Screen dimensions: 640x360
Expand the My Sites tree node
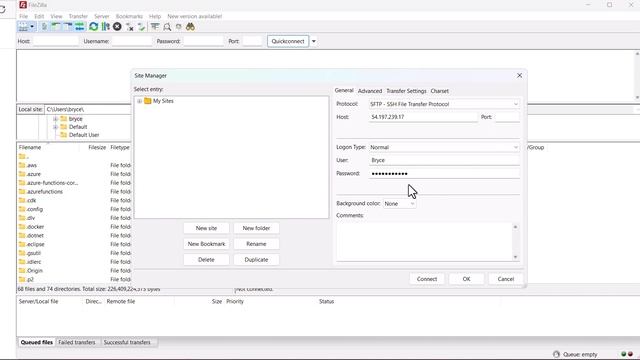pos(140,101)
